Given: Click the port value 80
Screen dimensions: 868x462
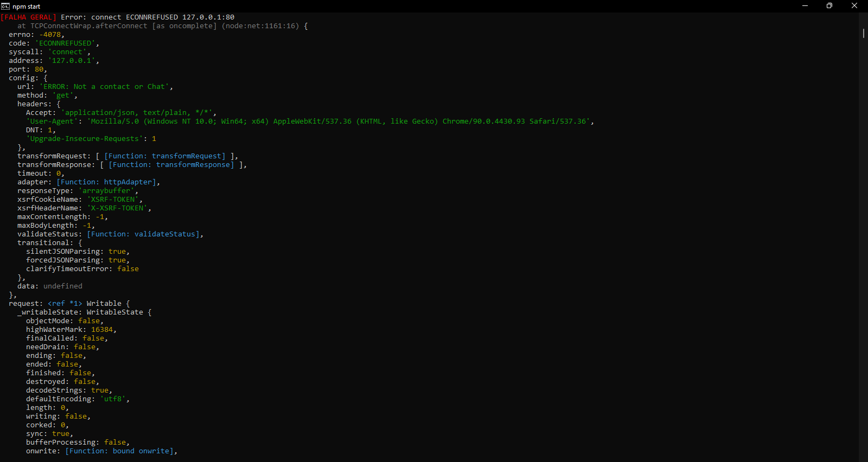Looking at the screenshot, I should [x=39, y=69].
